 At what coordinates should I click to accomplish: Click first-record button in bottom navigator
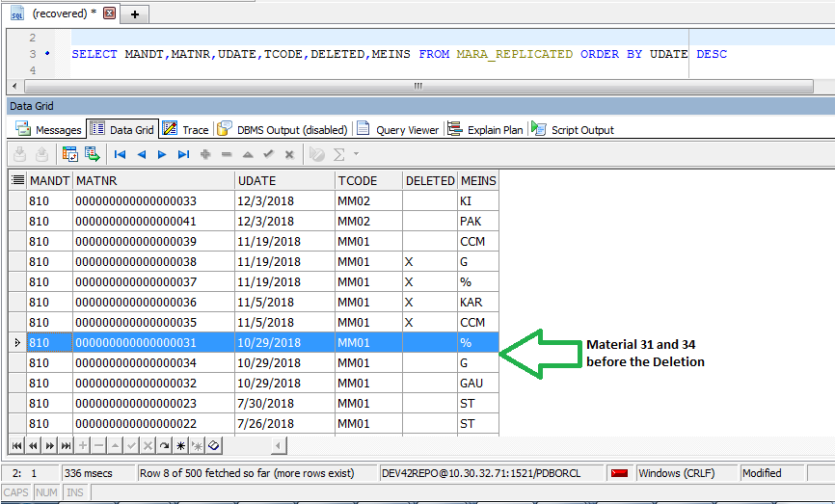tap(17, 445)
